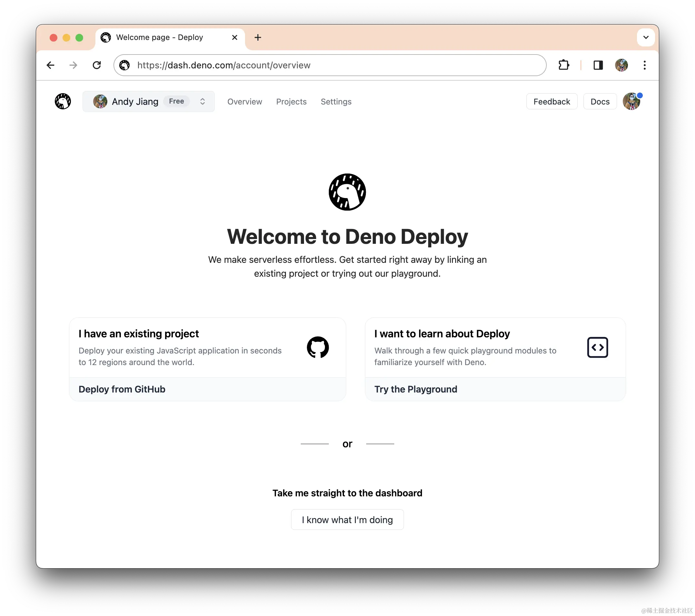This screenshot has height=616, width=695.
Task: Open Chrome's three-dot menu
Action: pos(645,65)
